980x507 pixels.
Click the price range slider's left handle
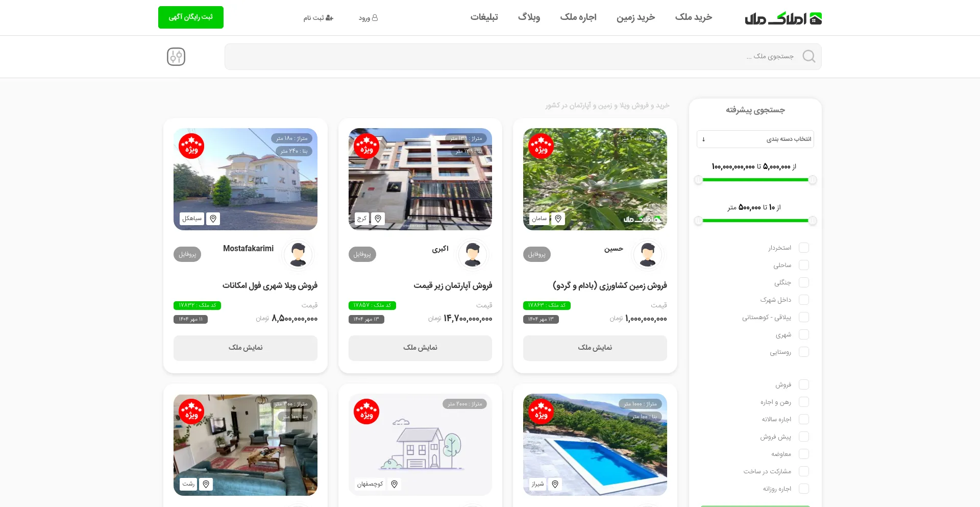point(698,180)
